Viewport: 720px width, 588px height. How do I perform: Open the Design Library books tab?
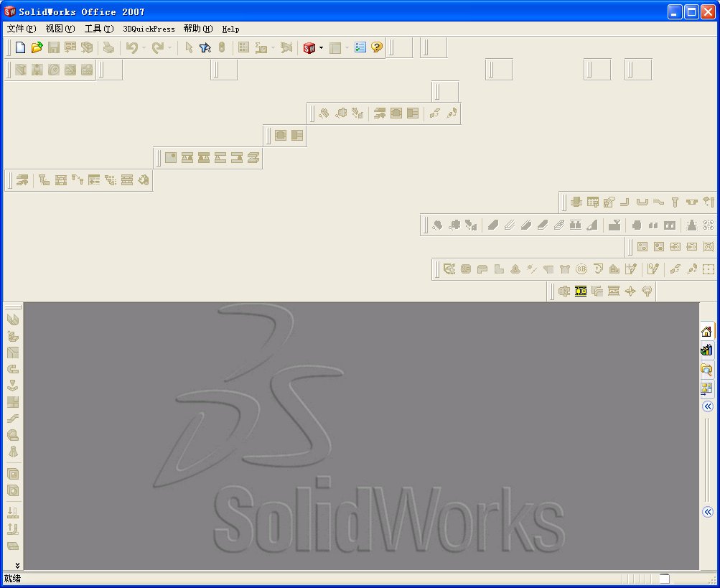pos(707,350)
